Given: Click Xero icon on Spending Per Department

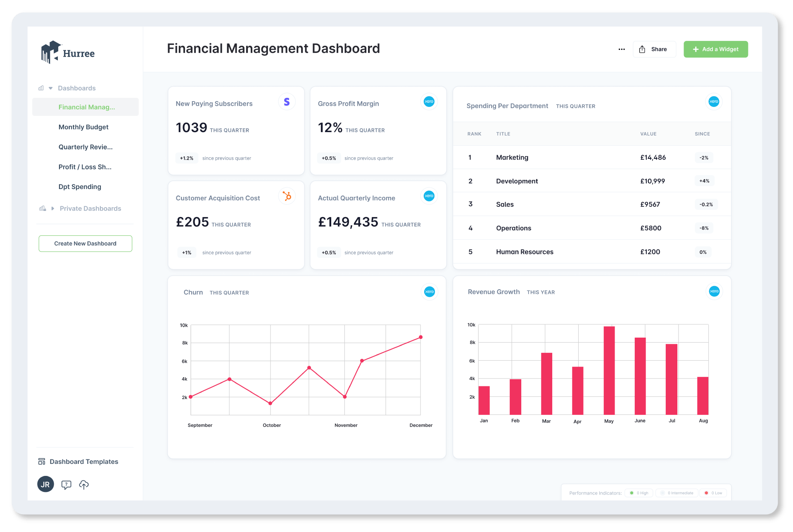Looking at the screenshot, I should click(x=714, y=102).
